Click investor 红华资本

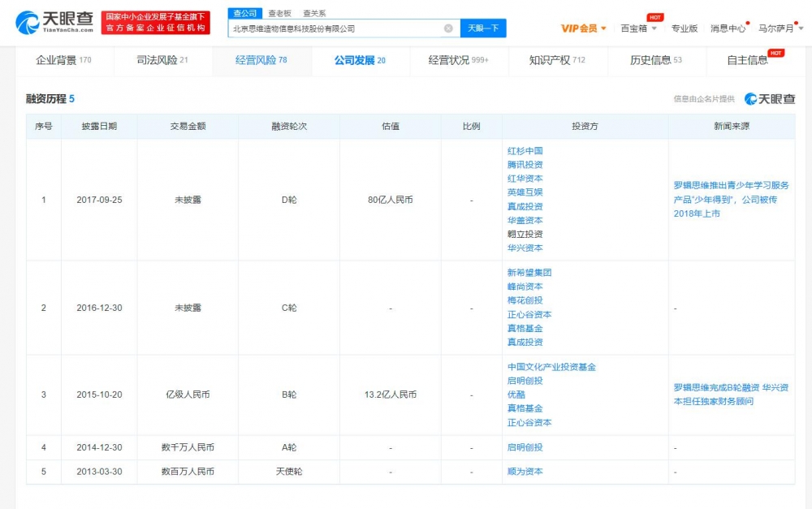point(525,179)
